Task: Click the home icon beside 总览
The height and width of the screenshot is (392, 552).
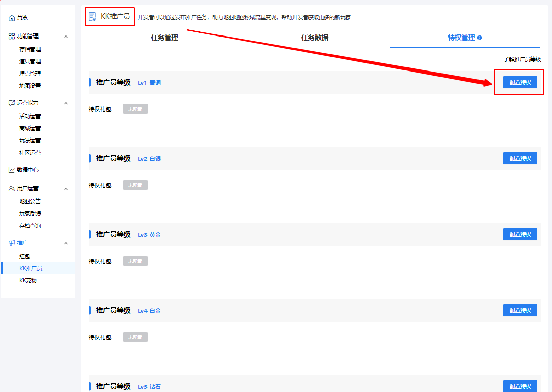Action: tap(12, 18)
